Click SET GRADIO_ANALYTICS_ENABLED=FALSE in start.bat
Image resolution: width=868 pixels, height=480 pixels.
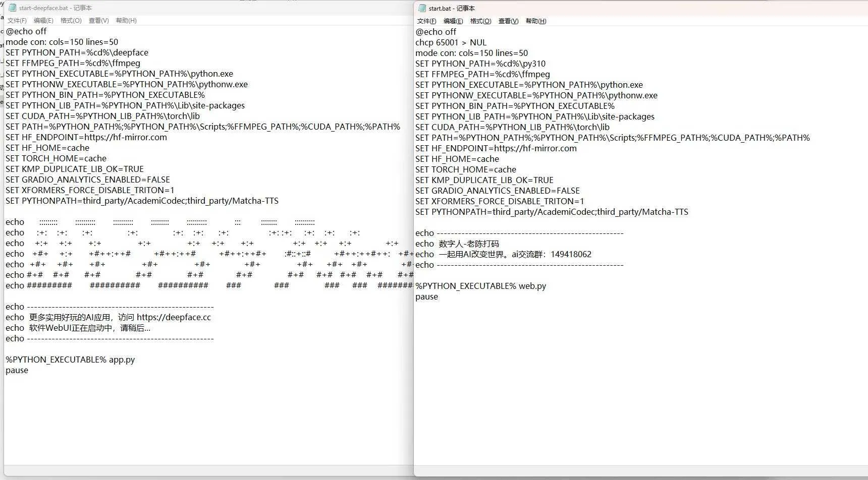pyautogui.click(x=498, y=191)
